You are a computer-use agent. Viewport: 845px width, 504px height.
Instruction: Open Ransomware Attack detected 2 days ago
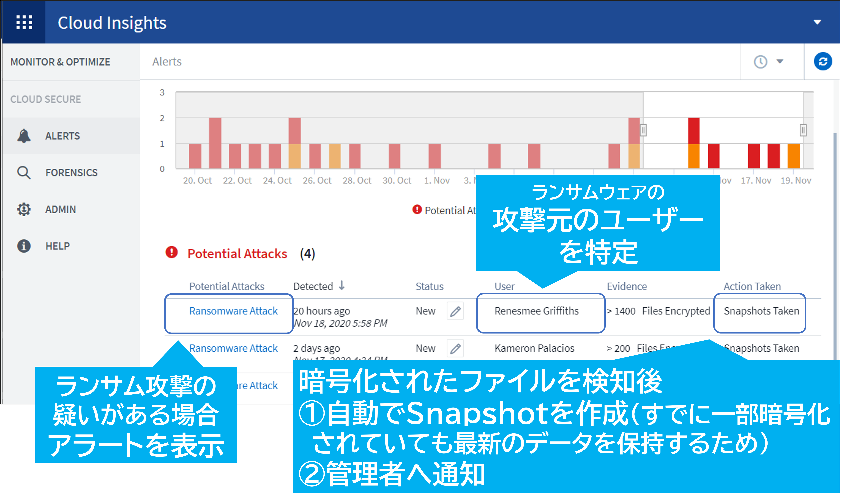point(233,348)
